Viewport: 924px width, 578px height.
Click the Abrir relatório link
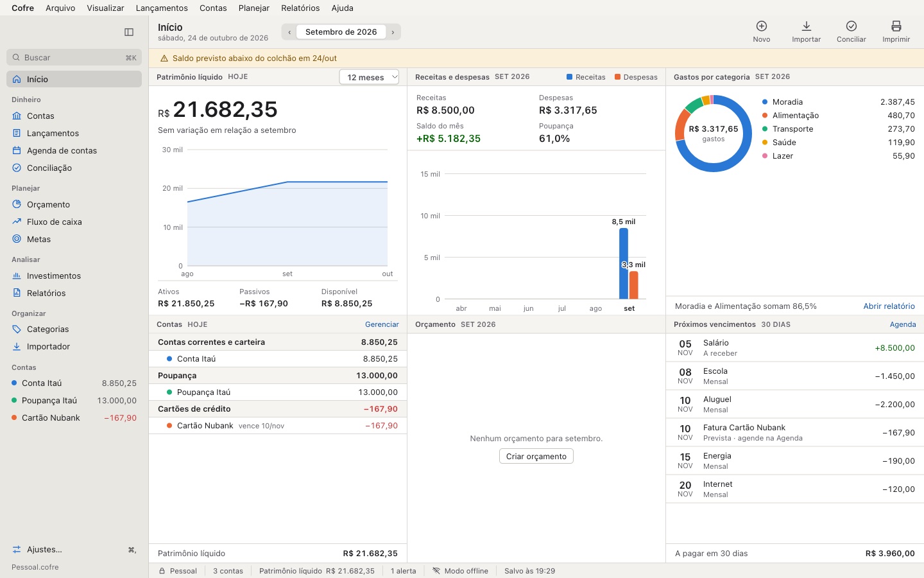(x=889, y=306)
